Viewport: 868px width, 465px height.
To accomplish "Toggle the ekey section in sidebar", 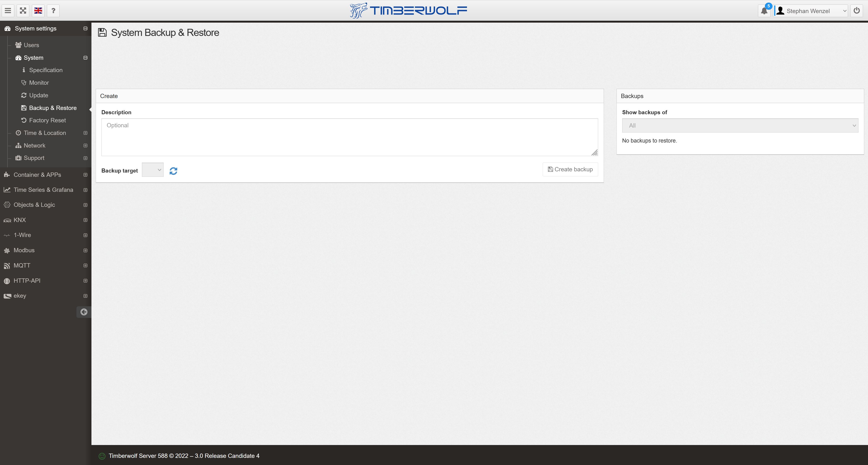I will tap(85, 295).
